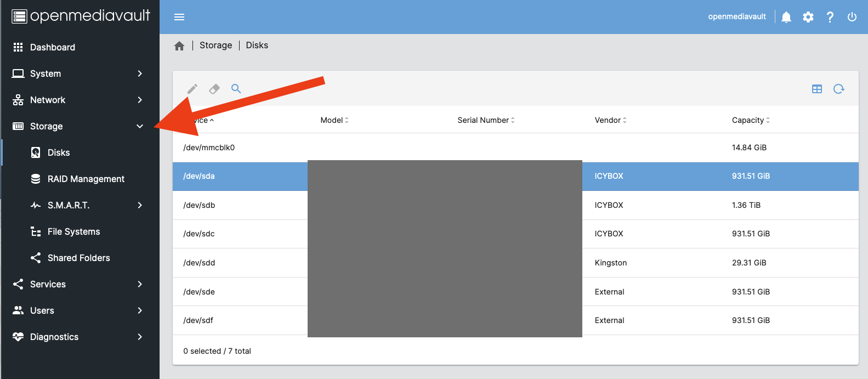Sort by the Capacity column

pos(751,120)
